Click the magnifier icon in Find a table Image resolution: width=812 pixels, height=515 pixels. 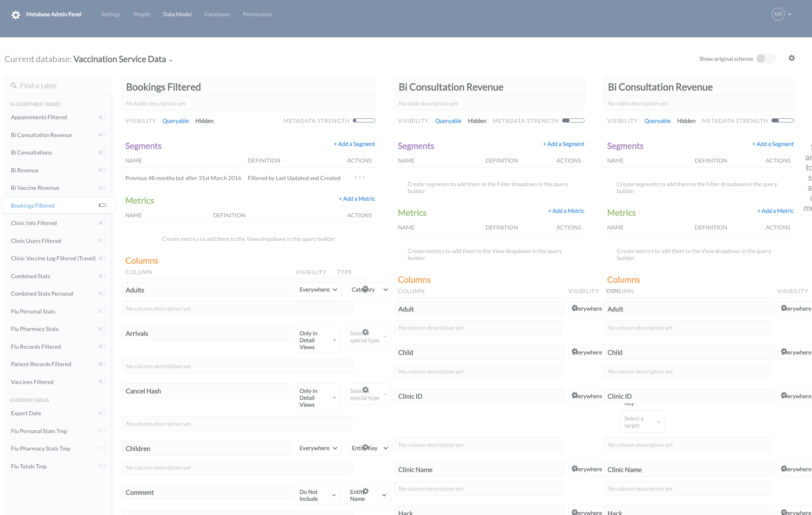pos(13,86)
